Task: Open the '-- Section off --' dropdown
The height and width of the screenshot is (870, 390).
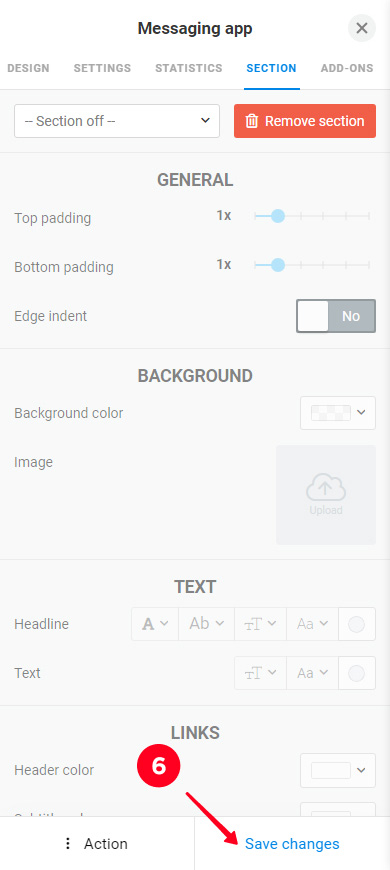Action: pos(117,121)
